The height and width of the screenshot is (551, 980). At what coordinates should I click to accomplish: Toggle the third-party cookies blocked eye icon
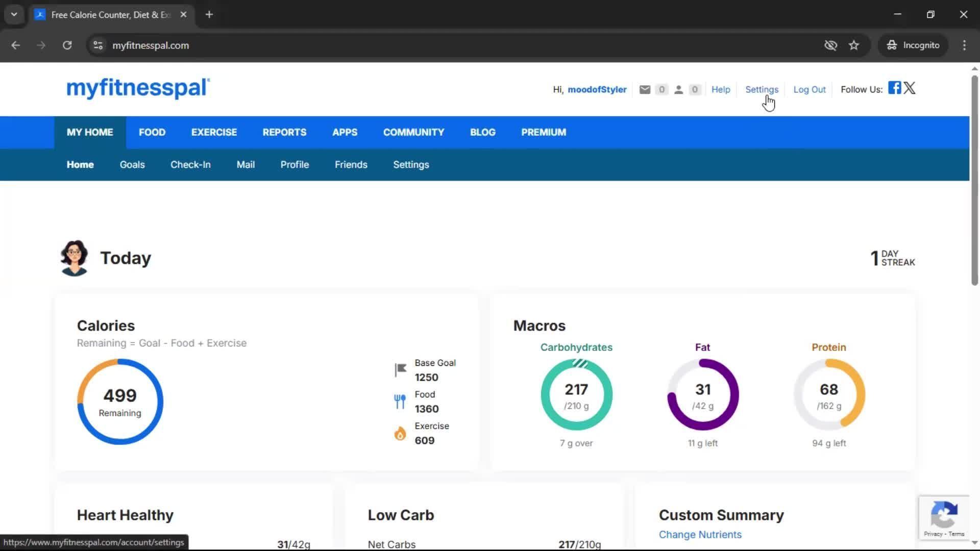830,45
